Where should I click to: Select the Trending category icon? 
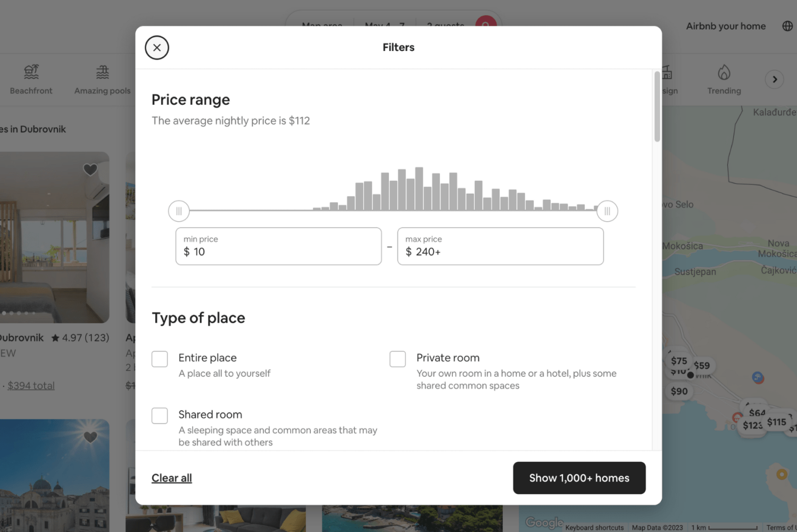[724, 72]
